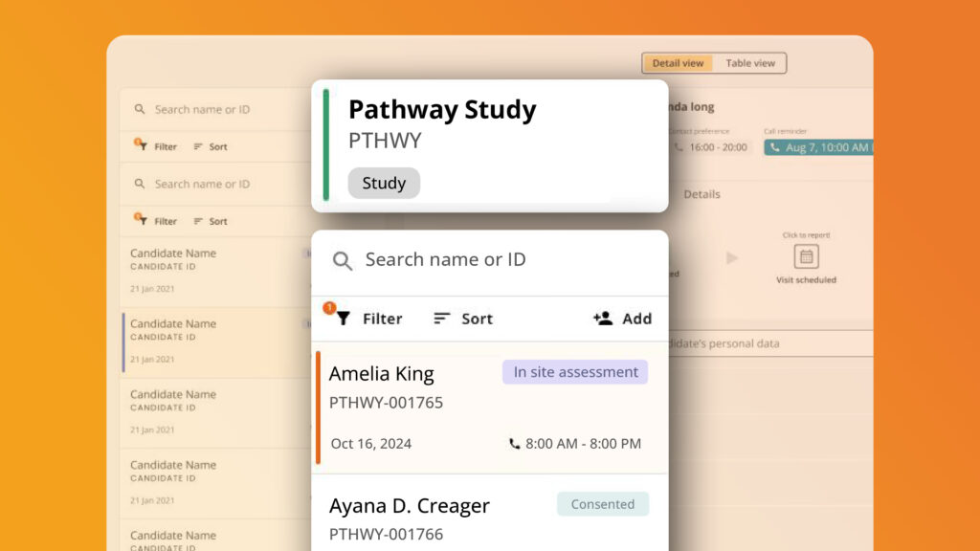
Task: Click the 16:00 - 20:00 contact preference
Action: pos(718,147)
